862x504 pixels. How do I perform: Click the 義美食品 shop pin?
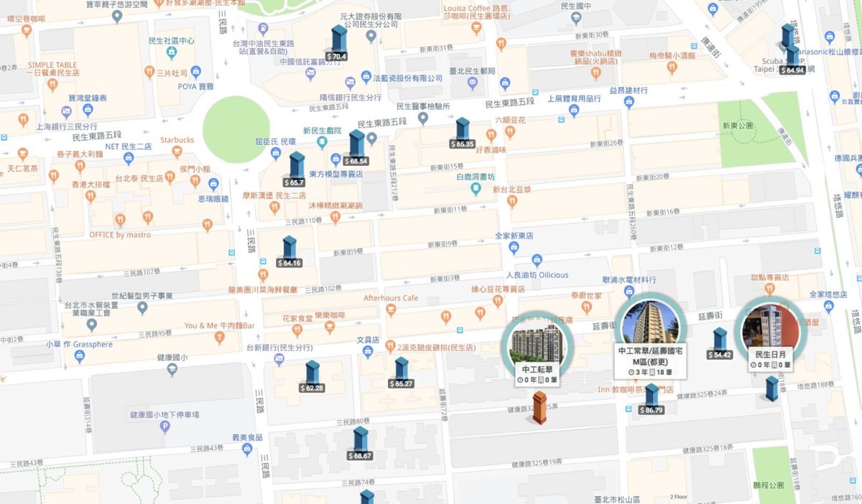pyautogui.click(x=247, y=449)
